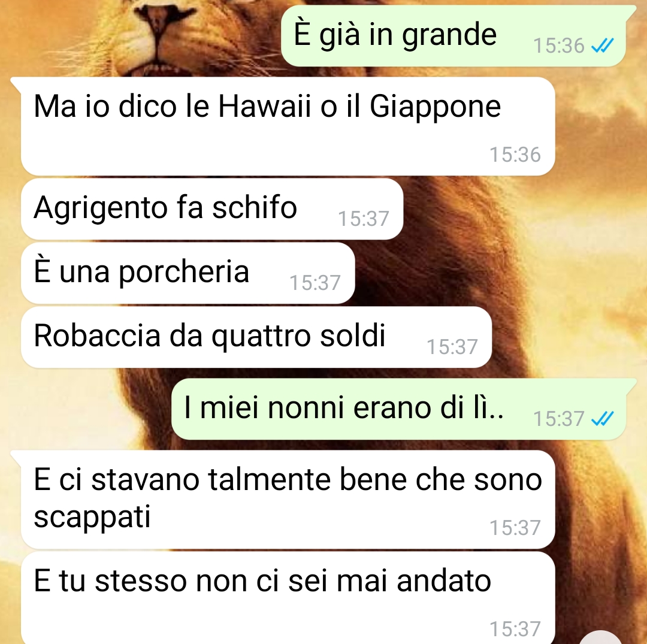Tap the read-receipt ticks on "I miei nonni" message
Image resolution: width=647 pixels, height=644 pixels.
[603, 419]
